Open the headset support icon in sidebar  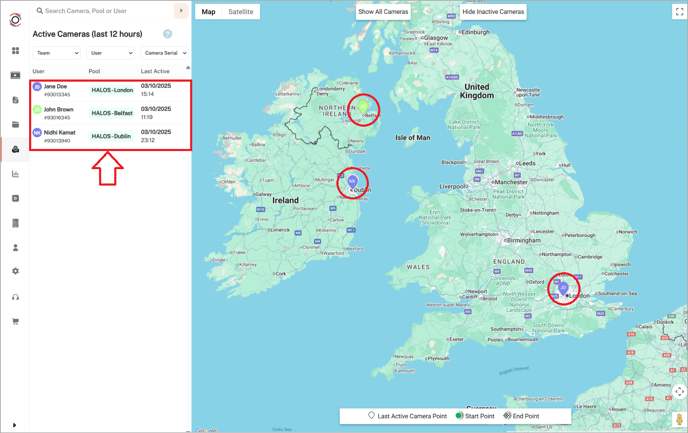coord(15,297)
